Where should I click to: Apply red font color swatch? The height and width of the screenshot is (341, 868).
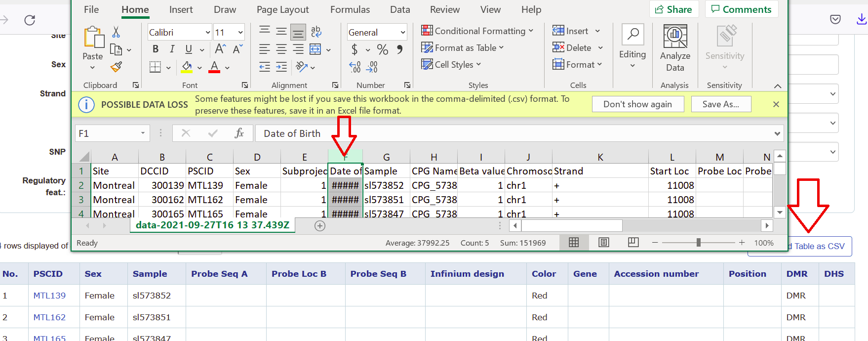[214, 67]
